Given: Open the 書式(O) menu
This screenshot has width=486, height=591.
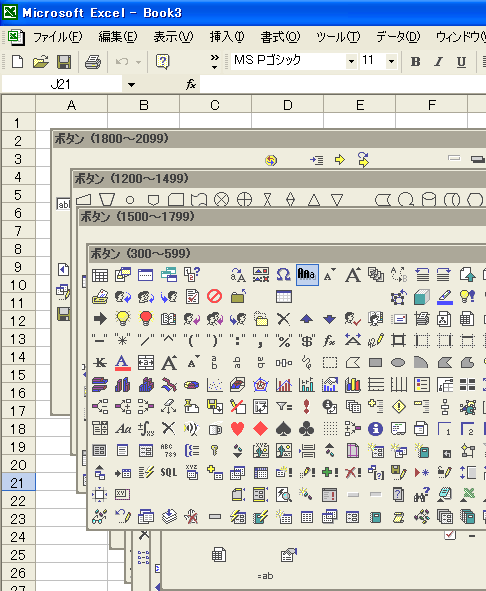Looking at the screenshot, I should click(x=280, y=37).
